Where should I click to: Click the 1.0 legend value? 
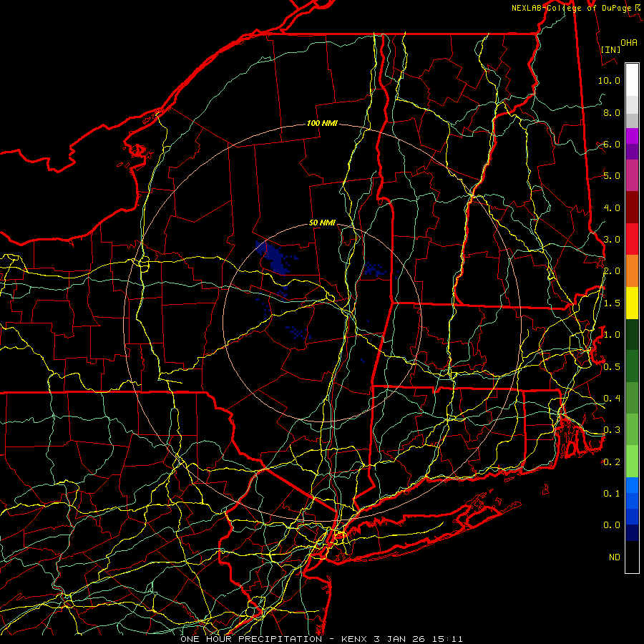(x=612, y=335)
